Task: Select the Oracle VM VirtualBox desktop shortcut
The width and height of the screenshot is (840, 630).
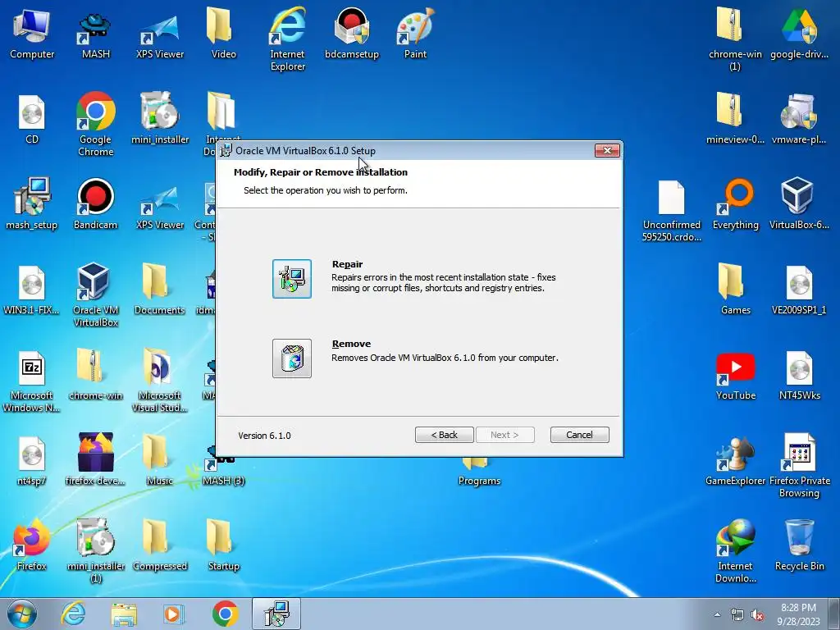Action: coord(95,295)
